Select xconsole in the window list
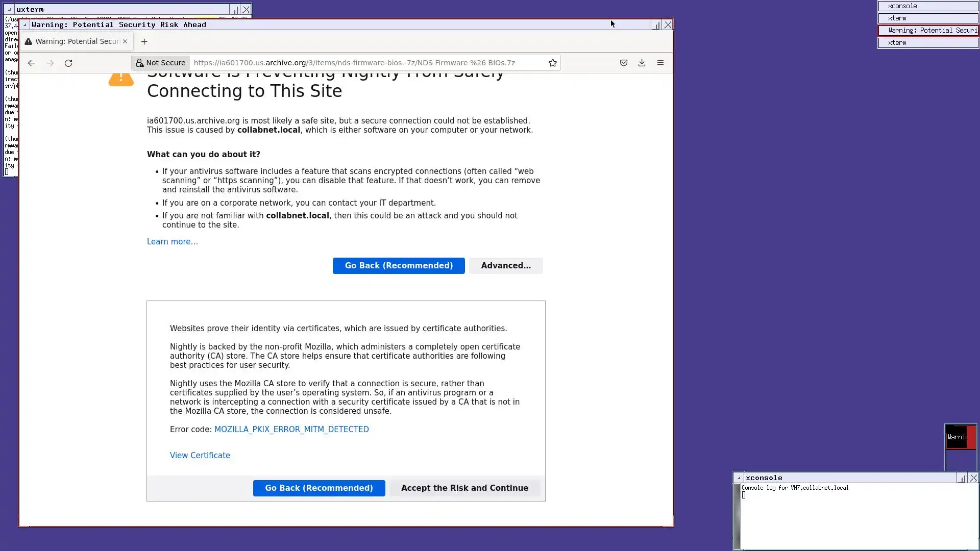Viewport: 980px width, 551px height. (x=927, y=6)
